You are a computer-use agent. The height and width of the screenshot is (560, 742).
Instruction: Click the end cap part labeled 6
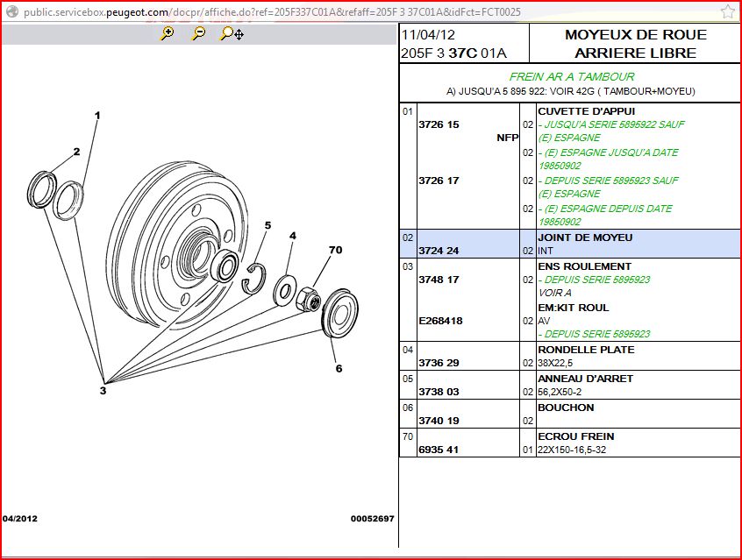339,315
